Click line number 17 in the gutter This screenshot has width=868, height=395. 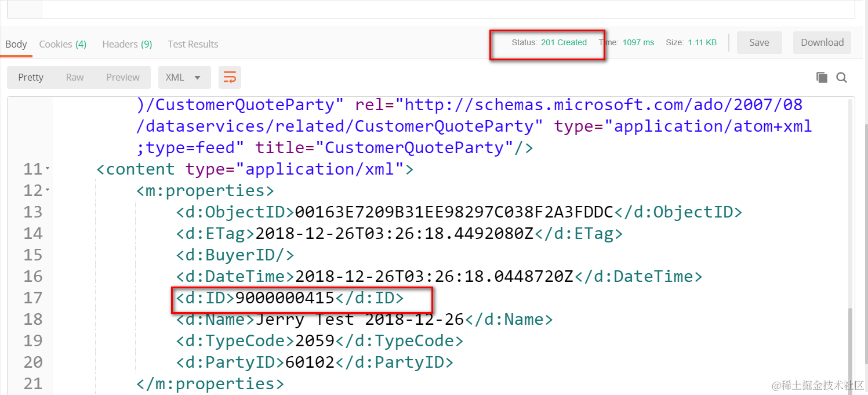point(33,298)
